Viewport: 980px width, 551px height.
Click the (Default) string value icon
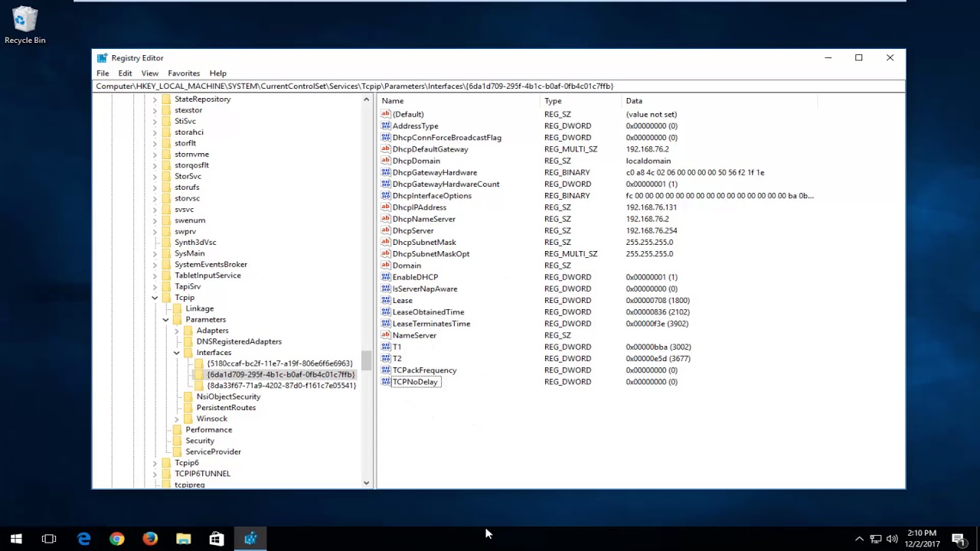[386, 114]
